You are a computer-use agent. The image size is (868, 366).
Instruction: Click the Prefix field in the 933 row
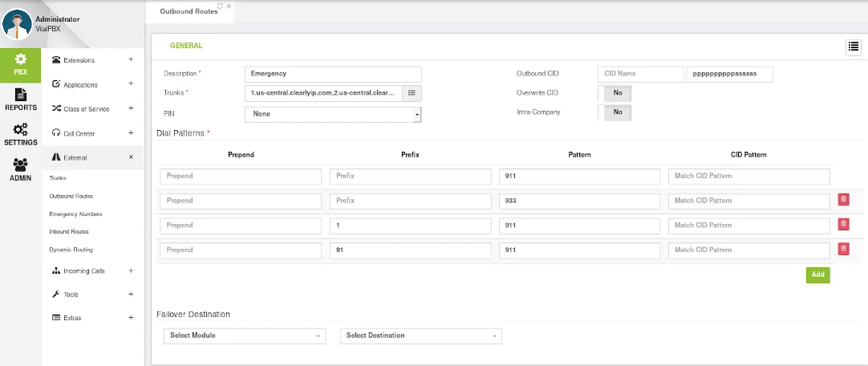coord(410,201)
